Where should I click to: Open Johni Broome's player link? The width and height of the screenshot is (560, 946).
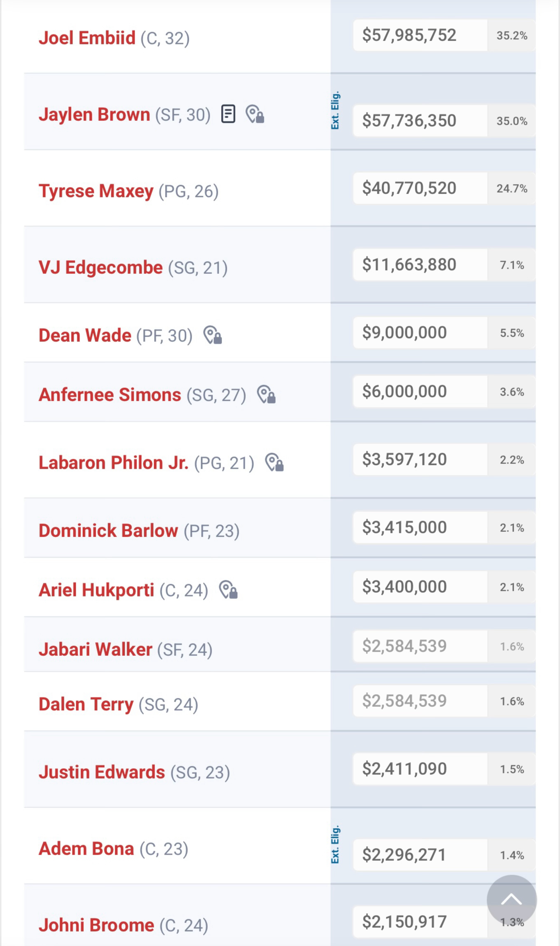point(96,925)
